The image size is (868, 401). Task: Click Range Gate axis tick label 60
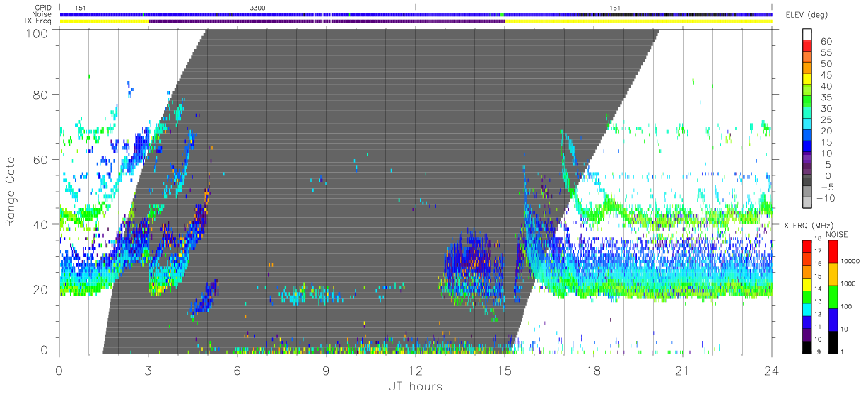click(x=42, y=159)
